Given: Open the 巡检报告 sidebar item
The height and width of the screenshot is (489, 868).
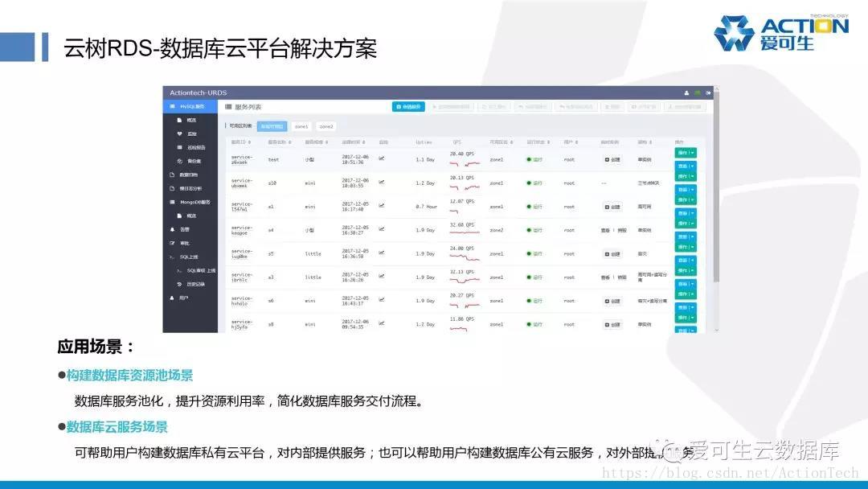Looking at the screenshot, I should (190, 147).
